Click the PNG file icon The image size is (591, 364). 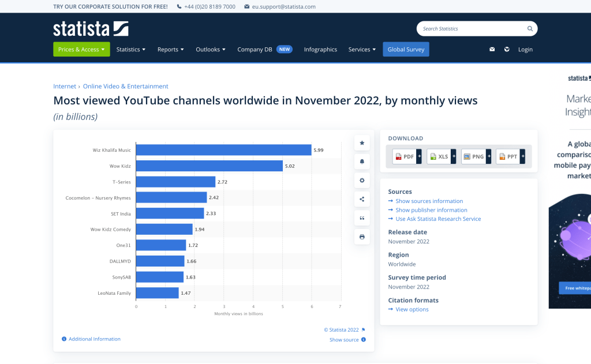coord(466,157)
